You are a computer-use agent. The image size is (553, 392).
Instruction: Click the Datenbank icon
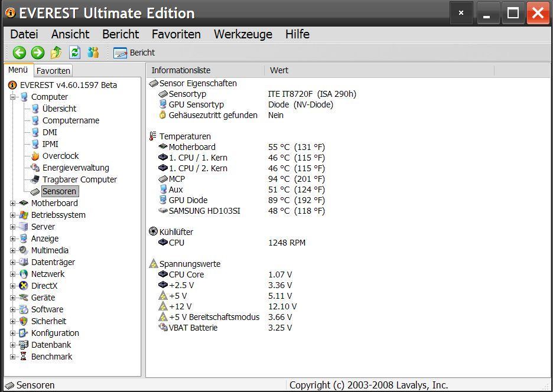tap(24, 345)
